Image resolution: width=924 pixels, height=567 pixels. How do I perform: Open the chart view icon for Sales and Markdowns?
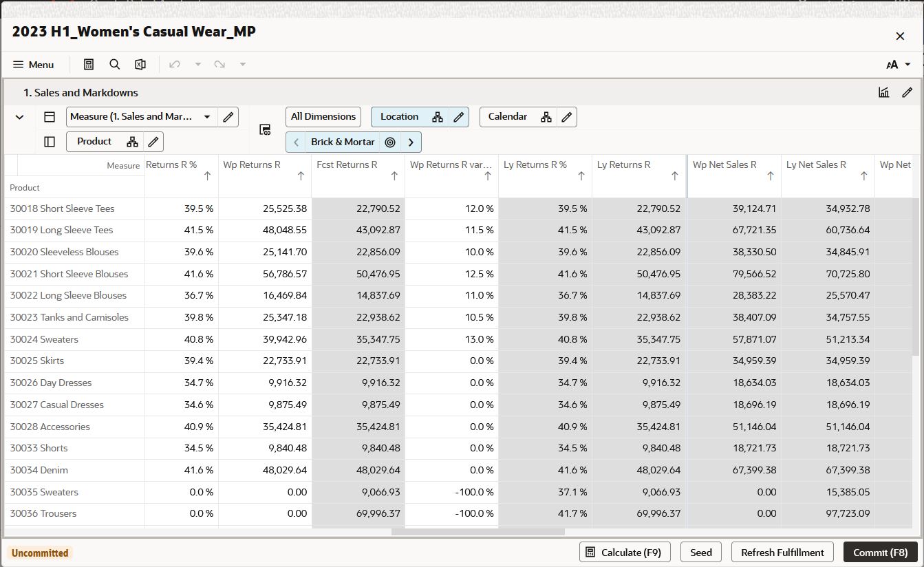(884, 92)
